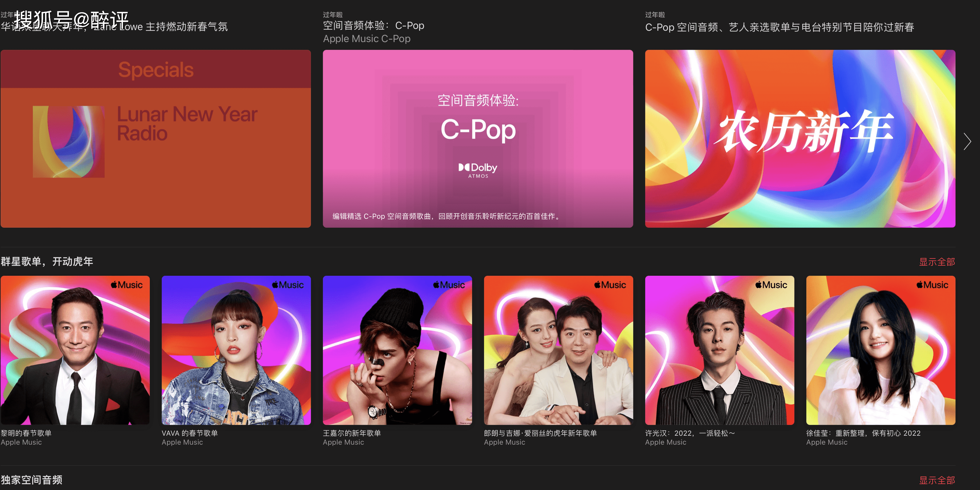Viewport: 980px width, 490px height.
Task: Open the Lunar New Year Radio Specials card
Action: pos(155,139)
